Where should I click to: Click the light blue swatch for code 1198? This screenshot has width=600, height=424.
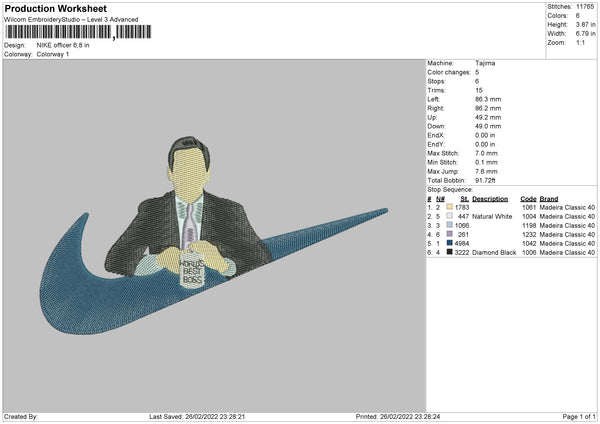click(x=450, y=225)
